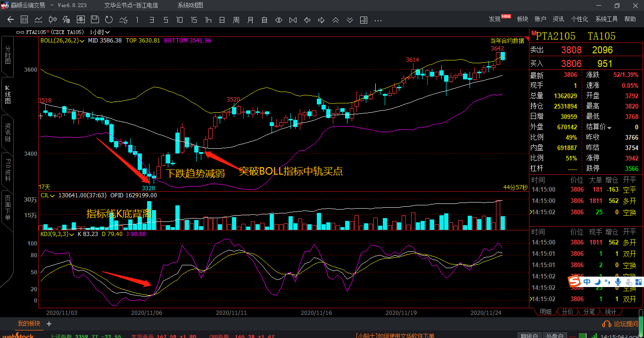The width and height of the screenshot is (644, 338).
Task: Open the 账户 menu
Action: 540,19
